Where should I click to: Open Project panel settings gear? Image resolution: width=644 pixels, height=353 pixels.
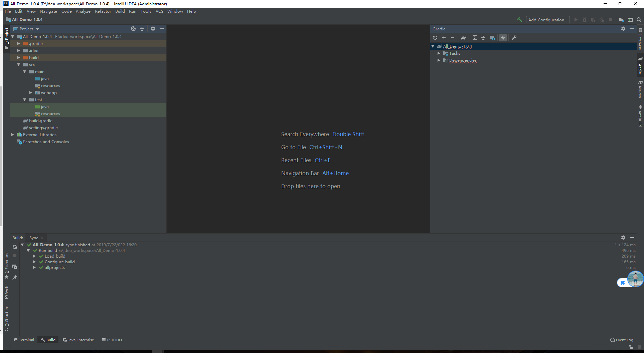(153, 29)
